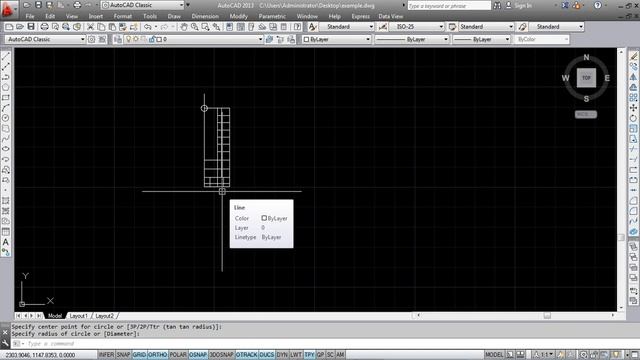Click the keyword search input field
Screen dimensions: 640x360
[x=449, y=6]
